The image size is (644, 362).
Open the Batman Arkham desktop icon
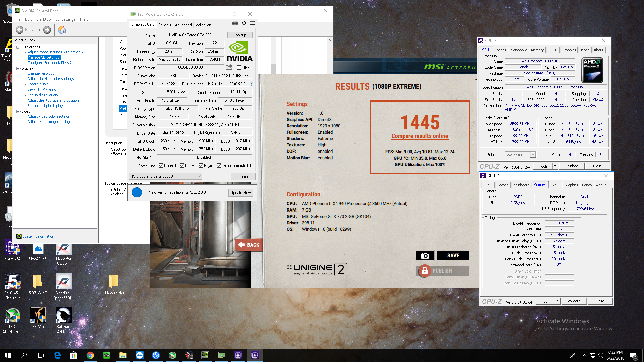pos(63,320)
